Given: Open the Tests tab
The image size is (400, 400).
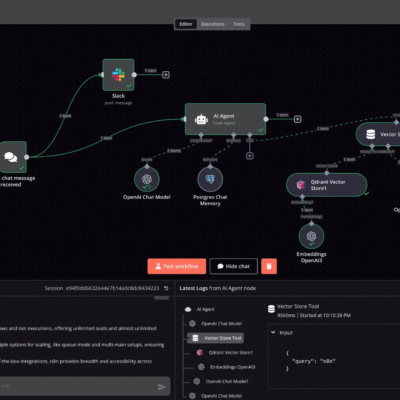Looking at the screenshot, I should click(239, 24).
